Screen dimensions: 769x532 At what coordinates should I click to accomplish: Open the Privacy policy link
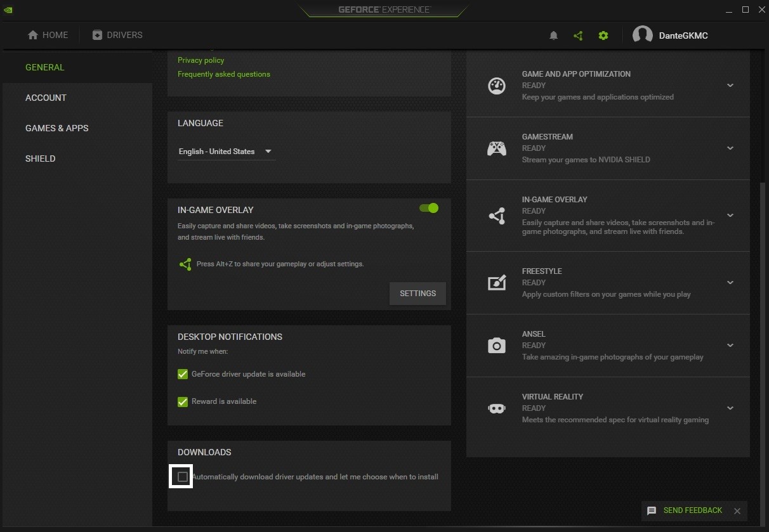click(201, 60)
